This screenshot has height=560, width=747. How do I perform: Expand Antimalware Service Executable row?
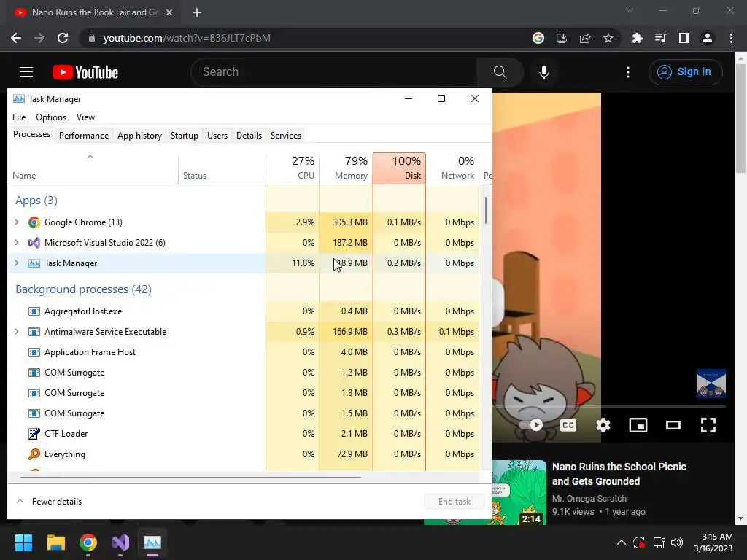point(17,332)
